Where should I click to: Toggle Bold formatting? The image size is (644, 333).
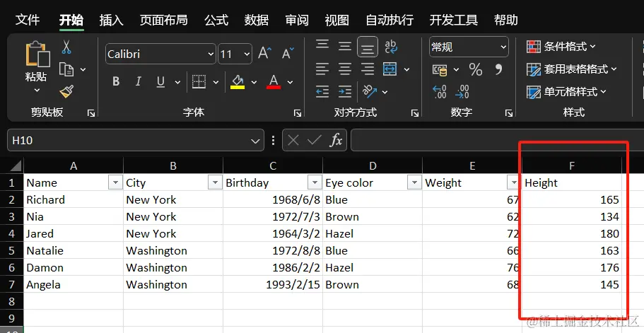point(116,82)
